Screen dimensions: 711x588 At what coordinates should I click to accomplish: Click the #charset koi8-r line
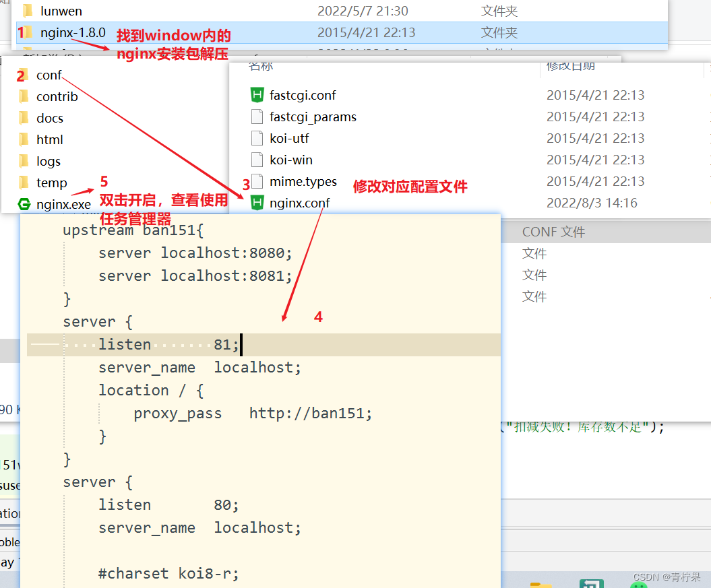point(168,573)
